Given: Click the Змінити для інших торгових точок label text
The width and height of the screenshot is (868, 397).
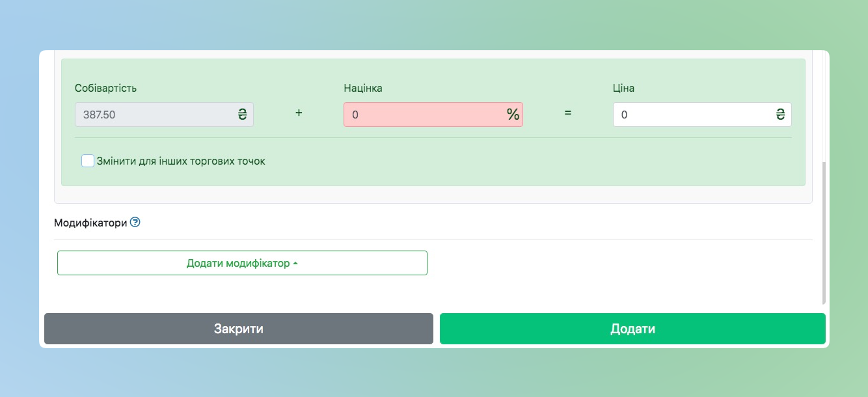Looking at the screenshot, I should [181, 161].
